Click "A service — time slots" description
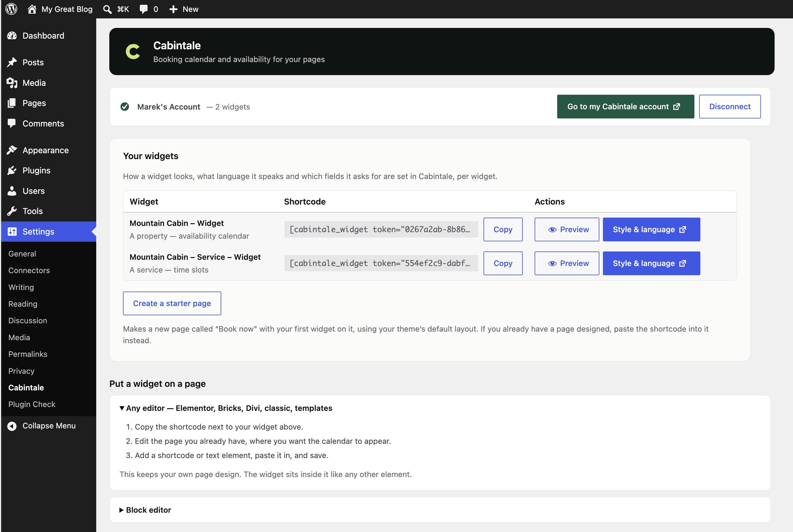This screenshot has width=793, height=532. pyautogui.click(x=169, y=270)
